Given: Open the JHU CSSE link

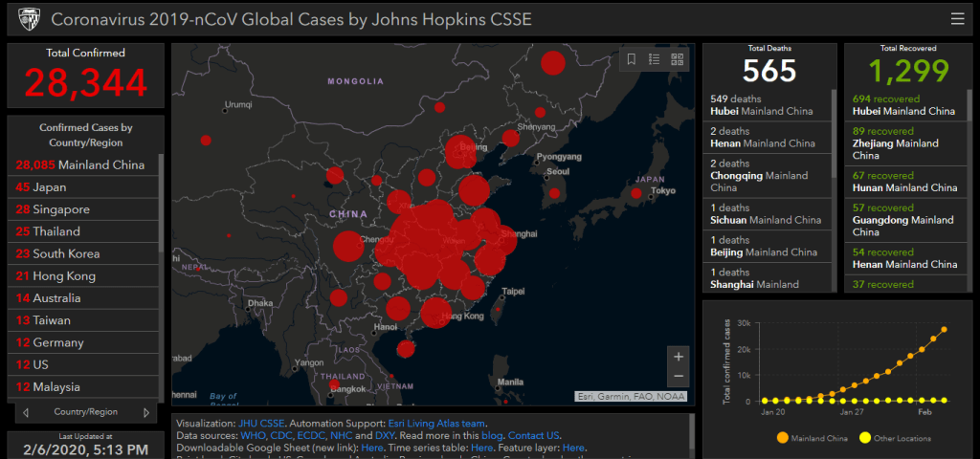Looking at the screenshot, I should click(261, 424).
